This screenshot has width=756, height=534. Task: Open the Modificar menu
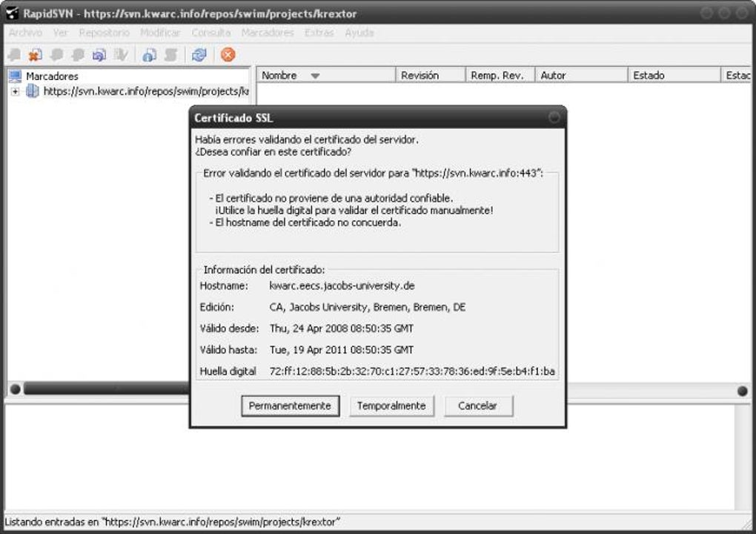pos(160,33)
